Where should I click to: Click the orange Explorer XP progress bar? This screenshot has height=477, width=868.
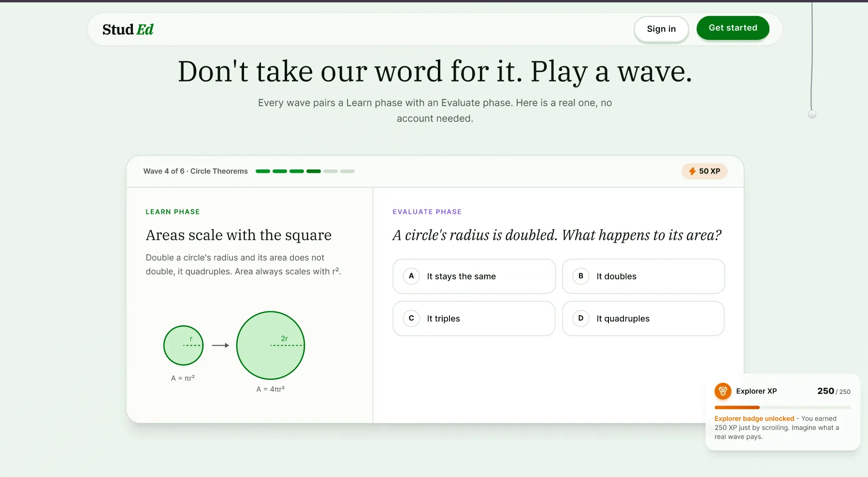(x=782, y=407)
